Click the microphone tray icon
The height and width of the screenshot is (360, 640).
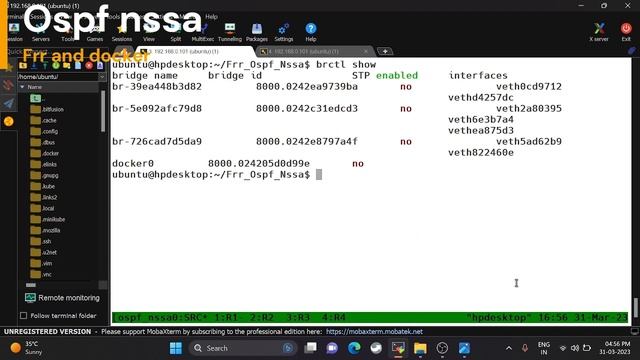pos(525,348)
